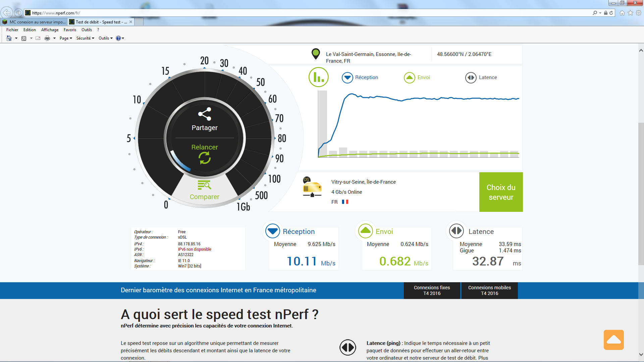Click the read mail envelope icon
The image size is (644, 362).
tap(38, 38)
